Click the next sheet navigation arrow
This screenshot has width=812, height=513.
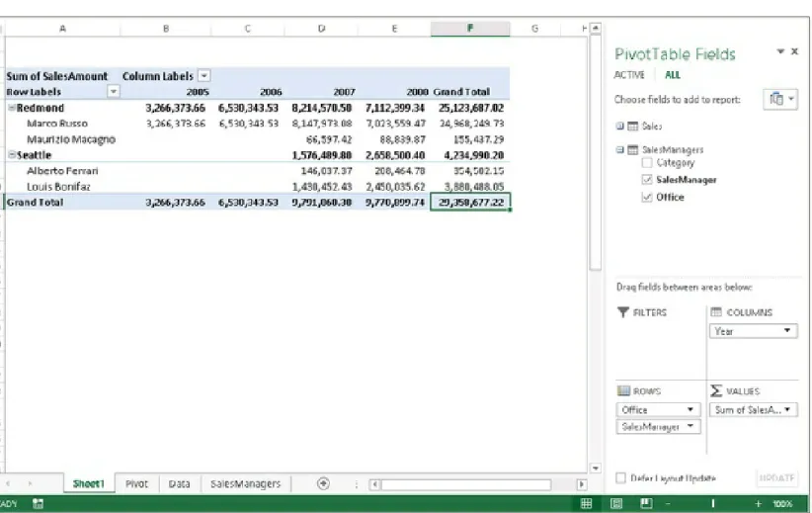[30, 483]
